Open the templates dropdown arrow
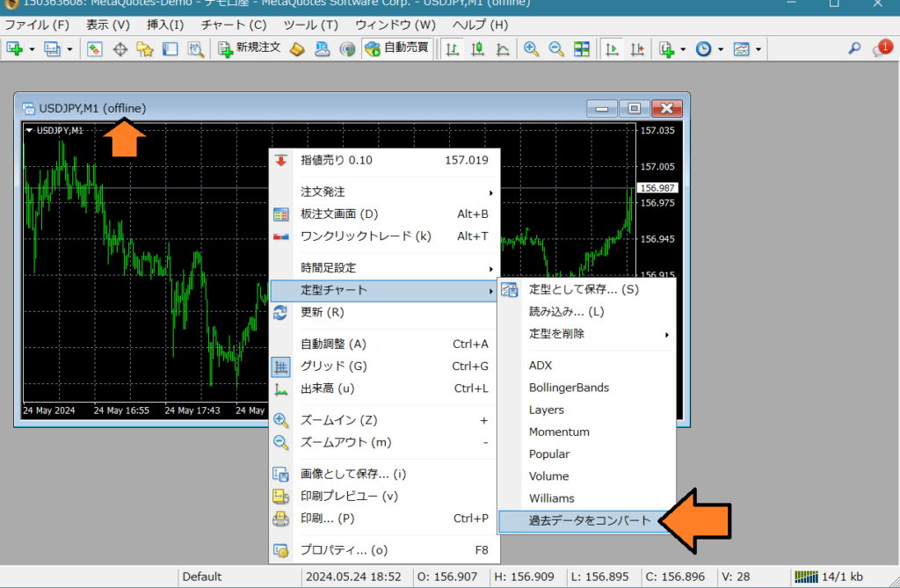The height and width of the screenshot is (588, 900). pyautogui.click(x=757, y=49)
